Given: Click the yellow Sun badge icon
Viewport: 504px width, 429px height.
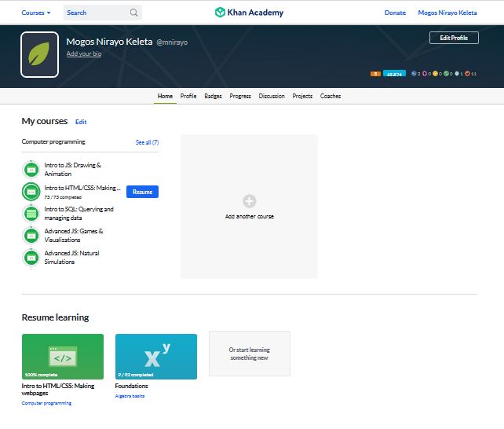Looking at the screenshot, I should (x=435, y=74).
